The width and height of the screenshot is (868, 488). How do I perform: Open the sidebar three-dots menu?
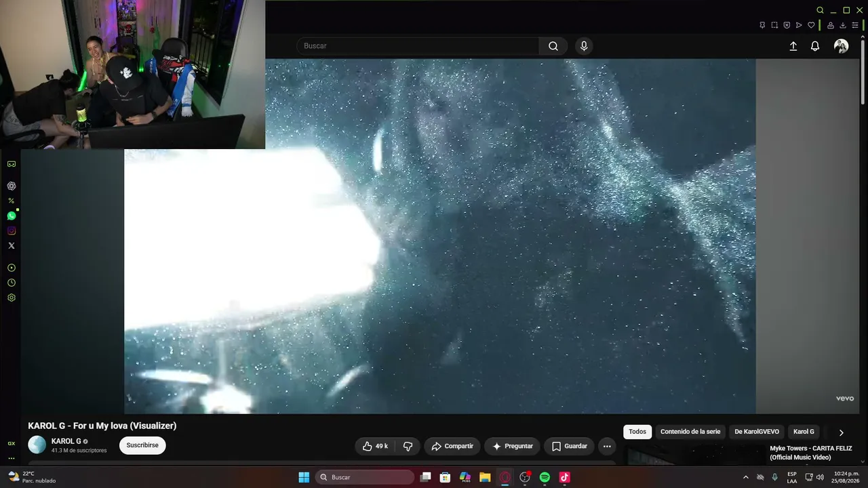tap(12, 458)
